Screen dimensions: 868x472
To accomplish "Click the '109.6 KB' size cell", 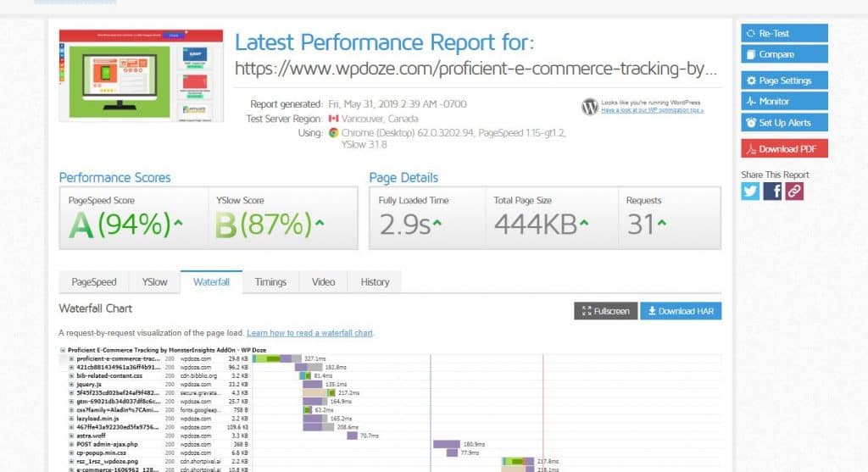I will tap(237, 427).
